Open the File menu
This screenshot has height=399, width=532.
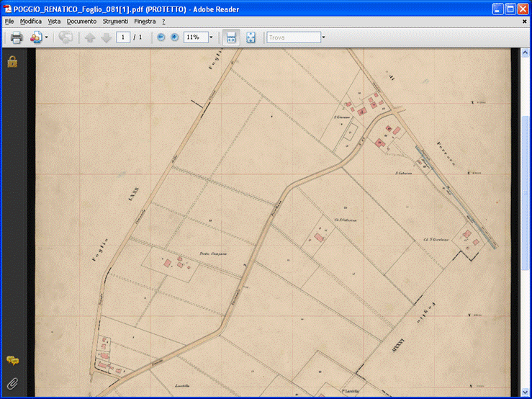coord(9,22)
